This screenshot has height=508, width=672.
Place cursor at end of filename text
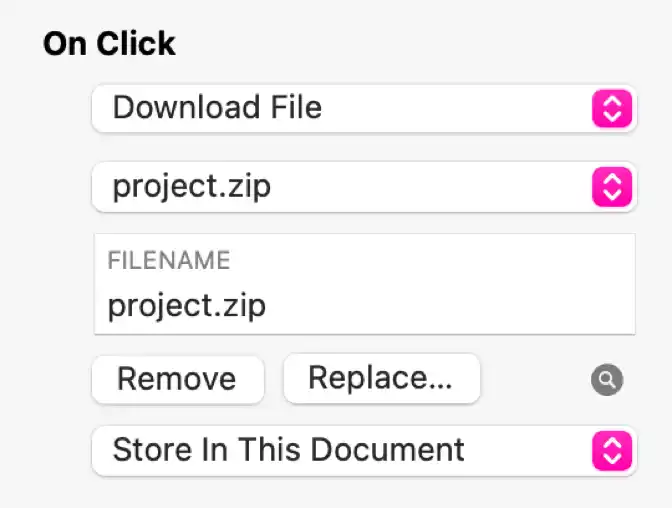(x=268, y=305)
